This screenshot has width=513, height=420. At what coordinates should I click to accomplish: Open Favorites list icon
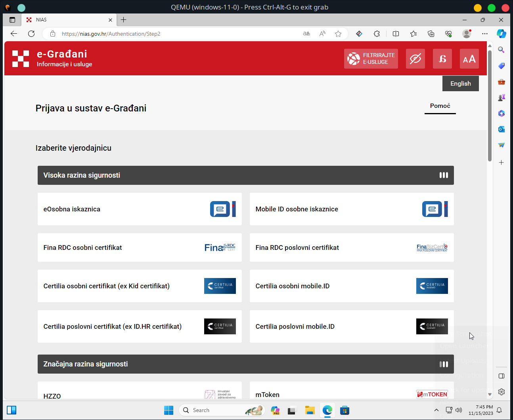click(413, 34)
